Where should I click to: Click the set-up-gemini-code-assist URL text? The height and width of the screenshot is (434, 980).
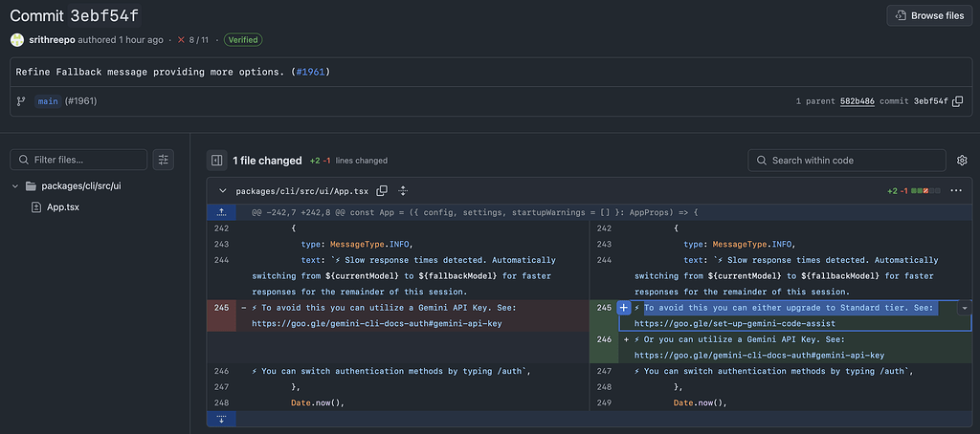pos(734,323)
